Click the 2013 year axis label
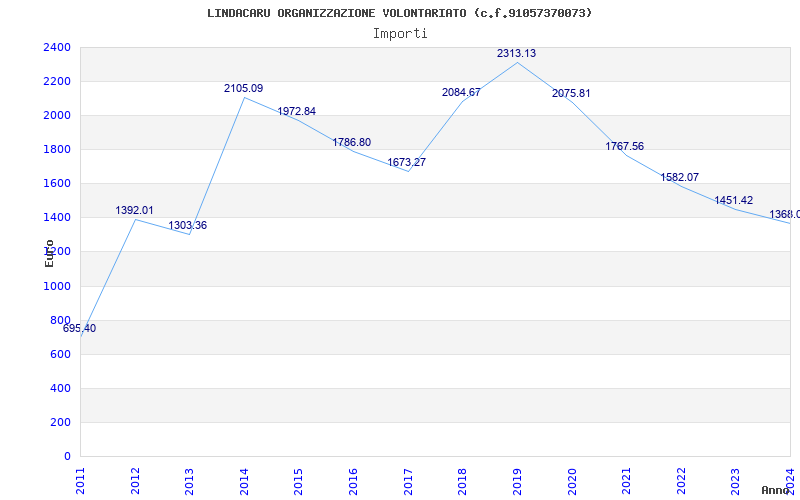This screenshot has height=500, width=800. 190,481
